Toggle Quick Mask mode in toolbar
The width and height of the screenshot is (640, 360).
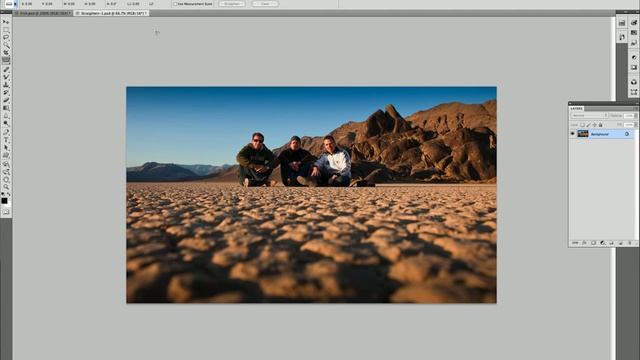click(x=6, y=211)
